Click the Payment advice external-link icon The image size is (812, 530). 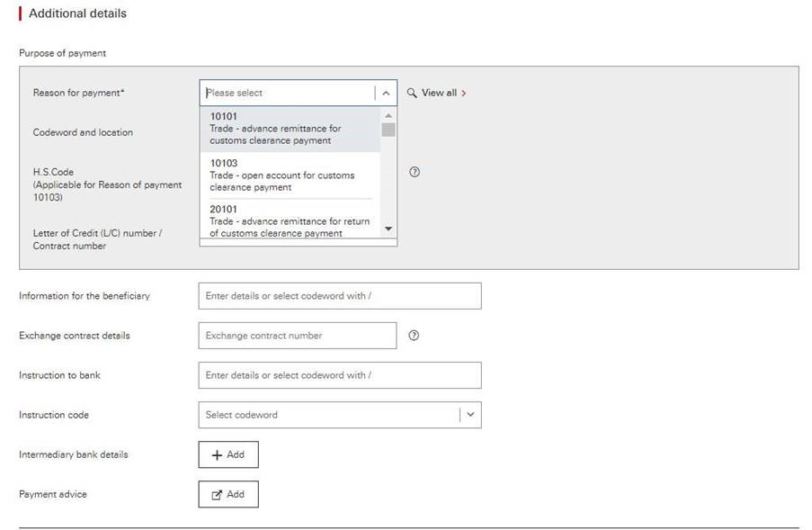point(217,495)
